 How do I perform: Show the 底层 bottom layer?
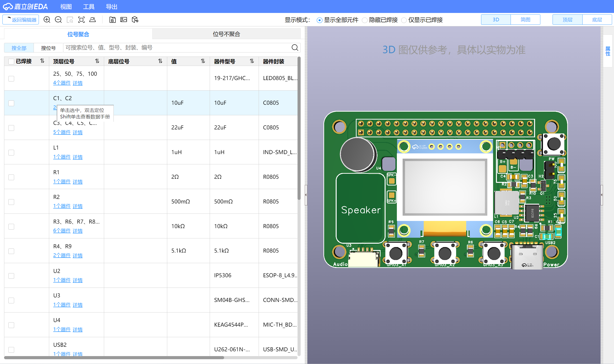(597, 20)
